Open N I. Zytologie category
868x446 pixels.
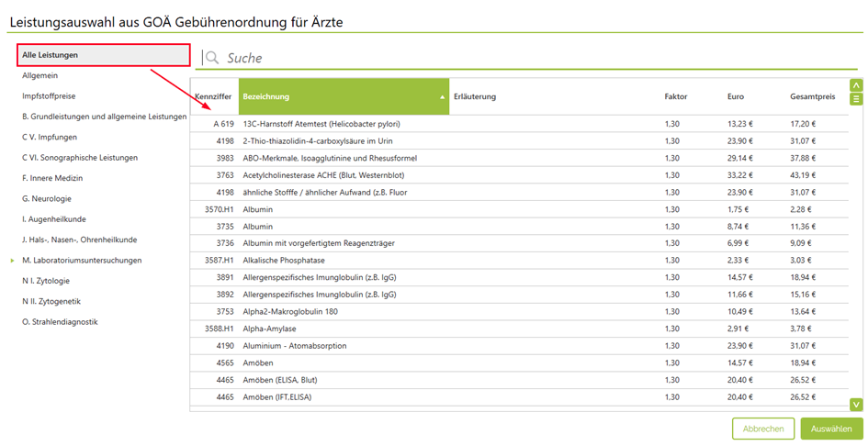click(46, 281)
